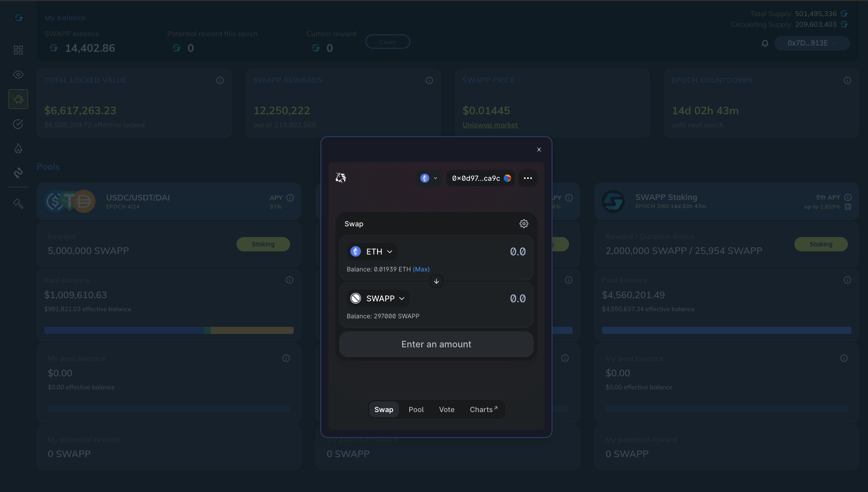
Task: Click the Pools heading
Action: tap(48, 167)
